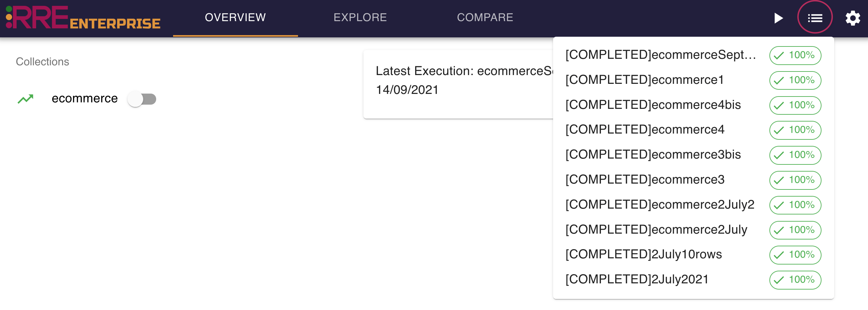Viewport: 868px width, 310px height.
Task: Click the 100% badge for ecommerce4
Action: (x=795, y=130)
